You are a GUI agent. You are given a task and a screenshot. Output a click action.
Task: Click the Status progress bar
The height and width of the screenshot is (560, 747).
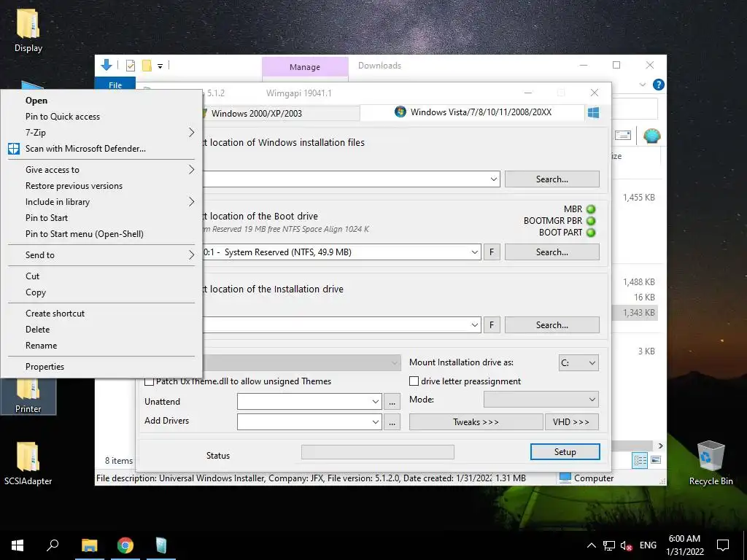378,452
